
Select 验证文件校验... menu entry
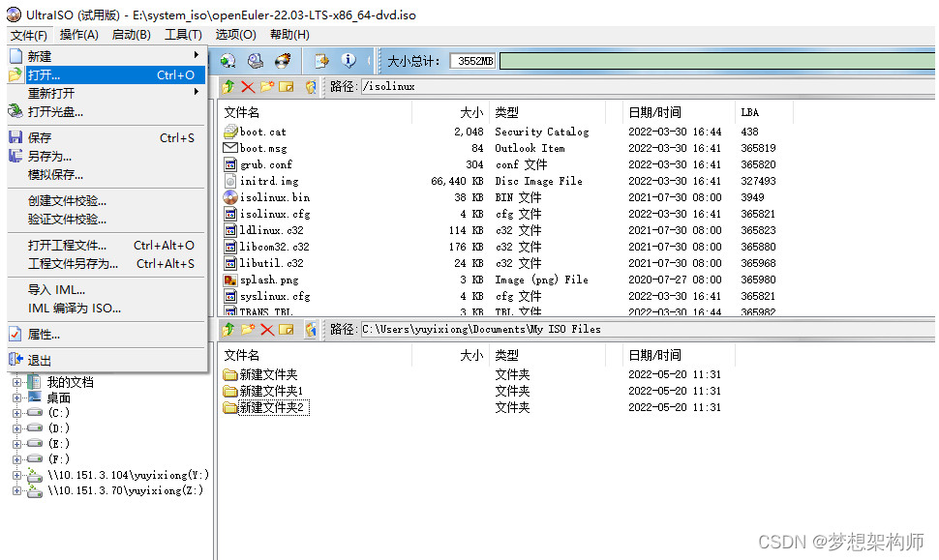coord(106,220)
